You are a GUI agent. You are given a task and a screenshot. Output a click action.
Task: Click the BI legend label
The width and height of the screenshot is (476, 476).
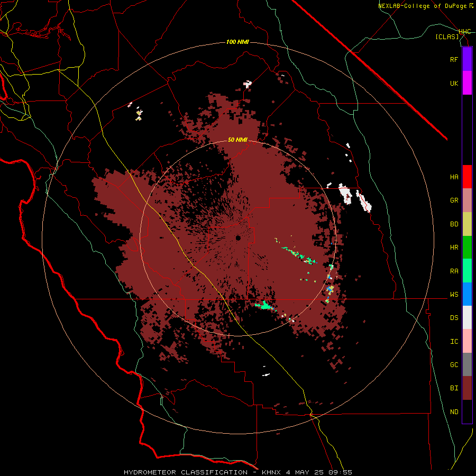click(x=454, y=388)
